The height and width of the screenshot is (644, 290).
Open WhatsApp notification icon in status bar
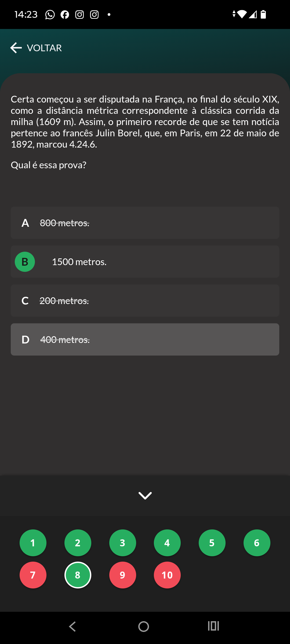coord(50,14)
